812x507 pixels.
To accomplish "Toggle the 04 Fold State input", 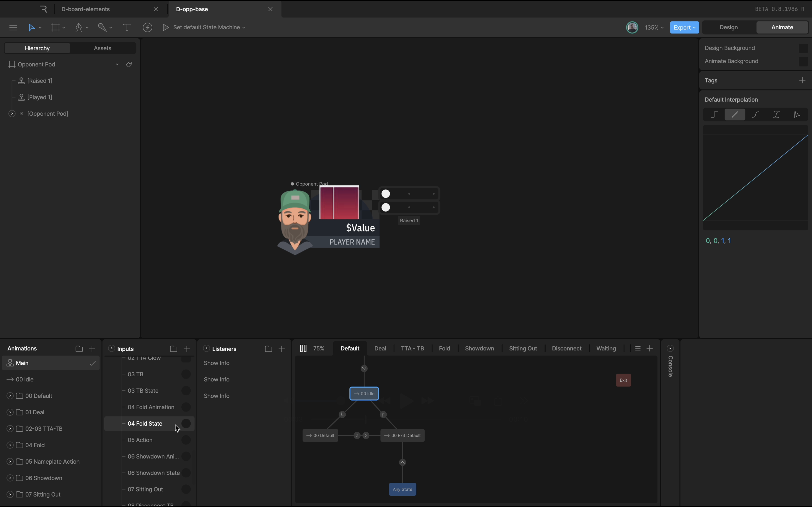I will [x=186, y=424].
